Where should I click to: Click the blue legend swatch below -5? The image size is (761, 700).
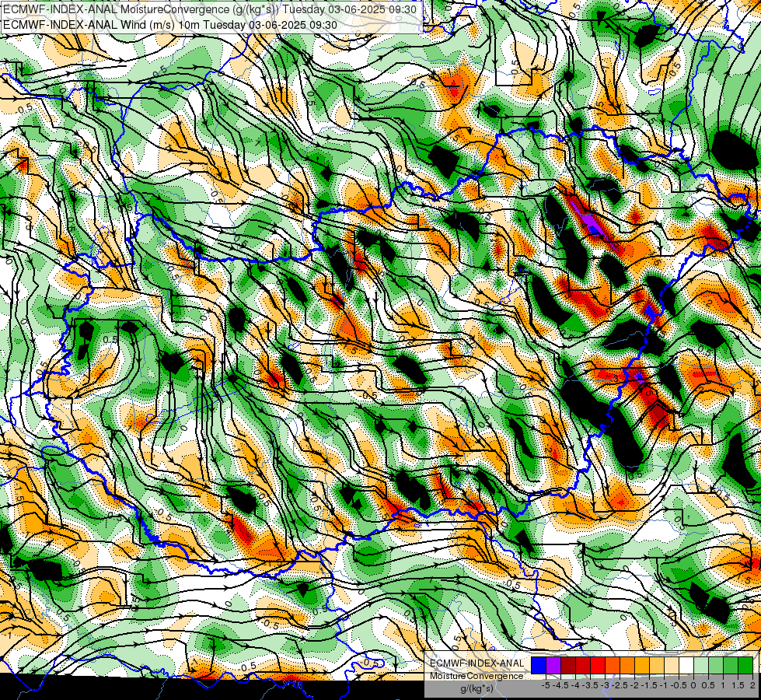(x=539, y=665)
